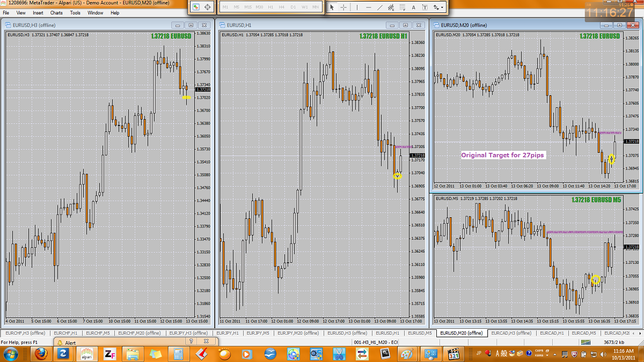
Task: Click yellow dash marker on H3 chart
Action: pos(186,97)
